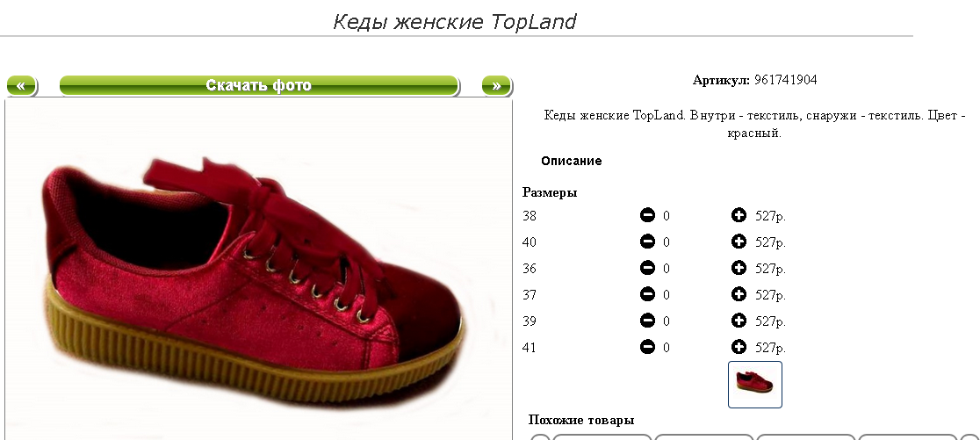Add one pair of size 36

coord(739,268)
